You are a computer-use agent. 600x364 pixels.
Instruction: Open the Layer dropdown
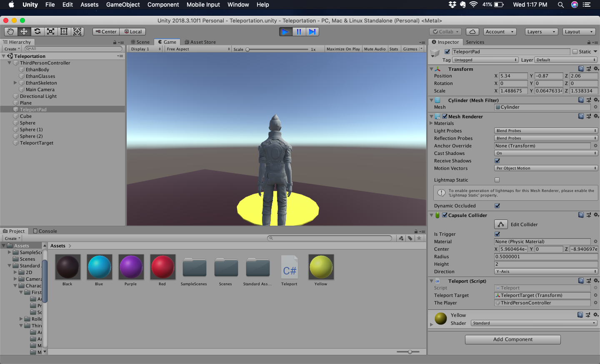(x=566, y=60)
